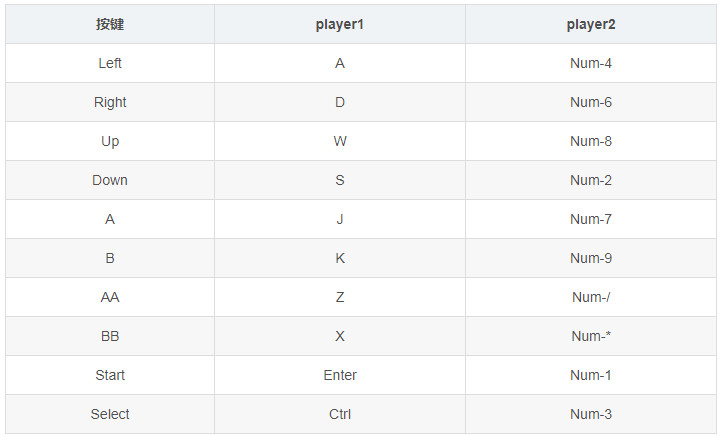Click player1's W key cell
This screenshot has width=720, height=436.
pyautogui.click(x=340, y=141)
